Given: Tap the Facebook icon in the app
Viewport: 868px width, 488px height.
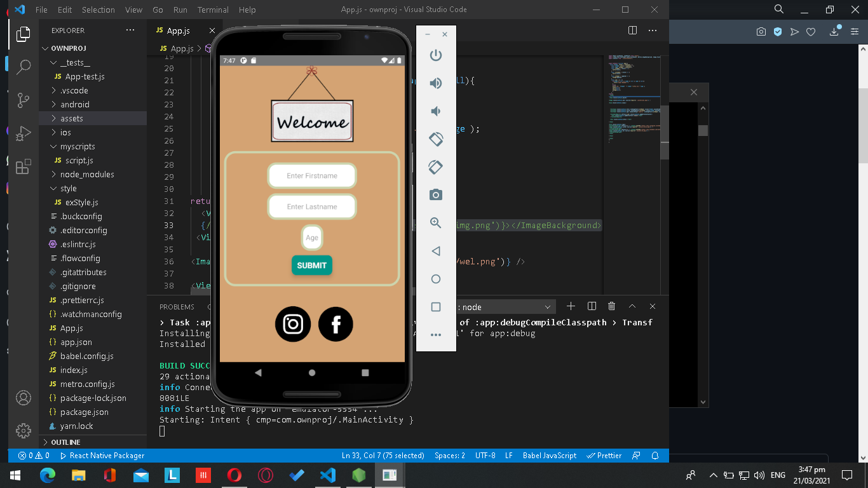Looking at the screenshot, I should (x=336, y=324).
